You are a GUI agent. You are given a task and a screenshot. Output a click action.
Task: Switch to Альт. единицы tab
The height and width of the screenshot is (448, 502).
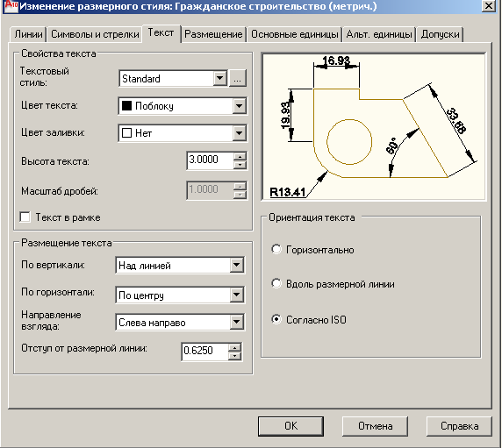[379, 34]
